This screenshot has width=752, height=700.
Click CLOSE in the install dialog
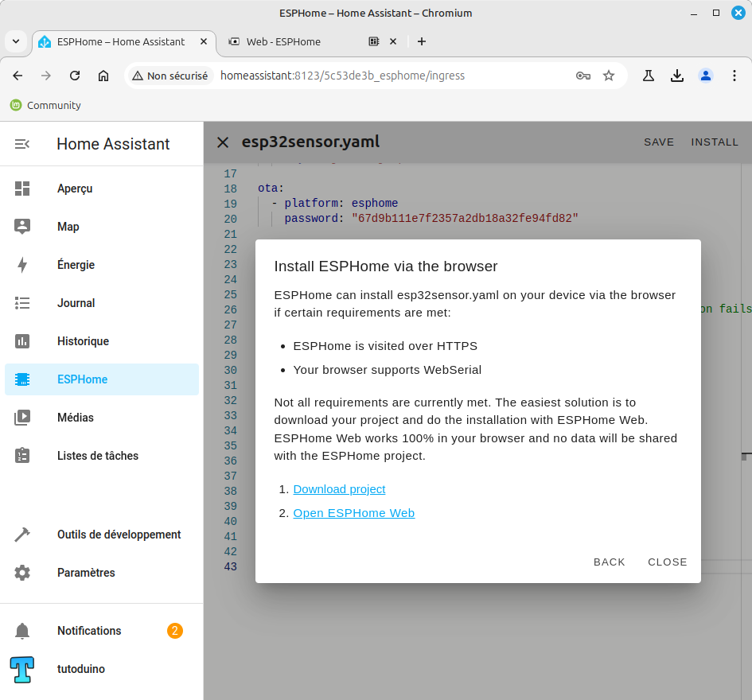667,562
